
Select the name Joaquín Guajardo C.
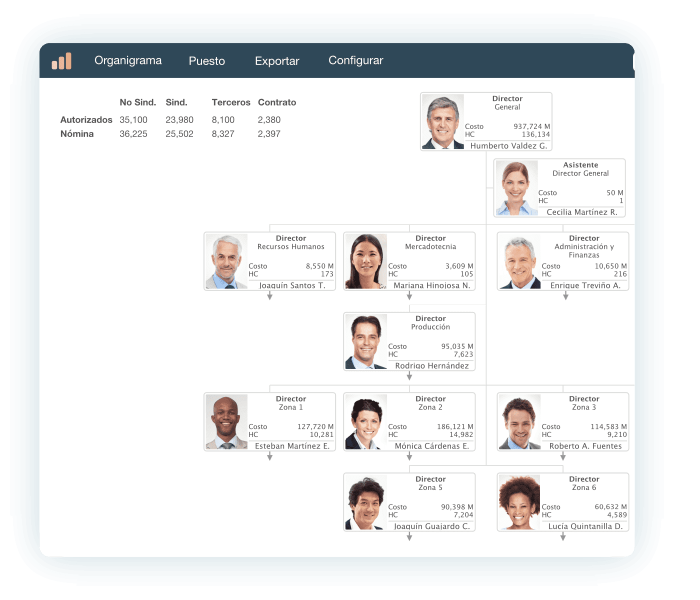[432, 526]
